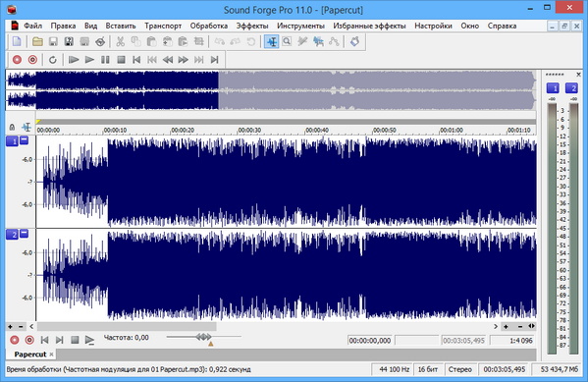The height and width of the screenshot is (382, 588).
Task: Toggle channel 1 selection button on waveform
Action: [x=12, y=141]
